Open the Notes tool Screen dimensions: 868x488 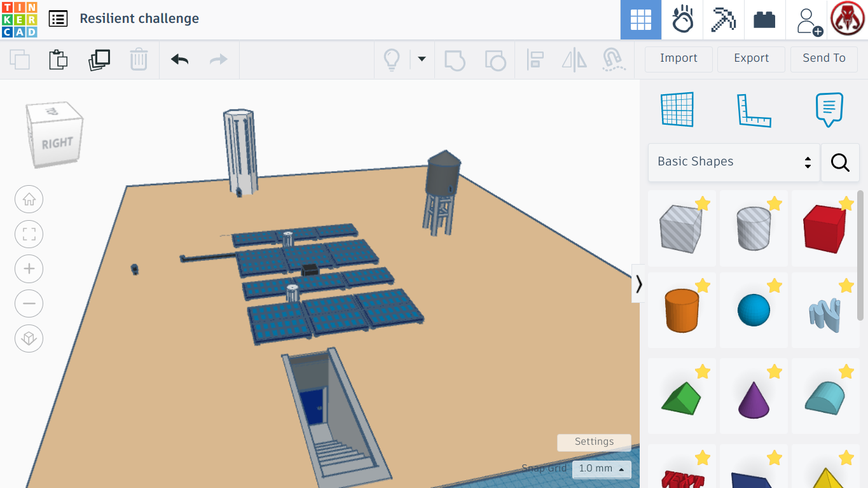829,109
